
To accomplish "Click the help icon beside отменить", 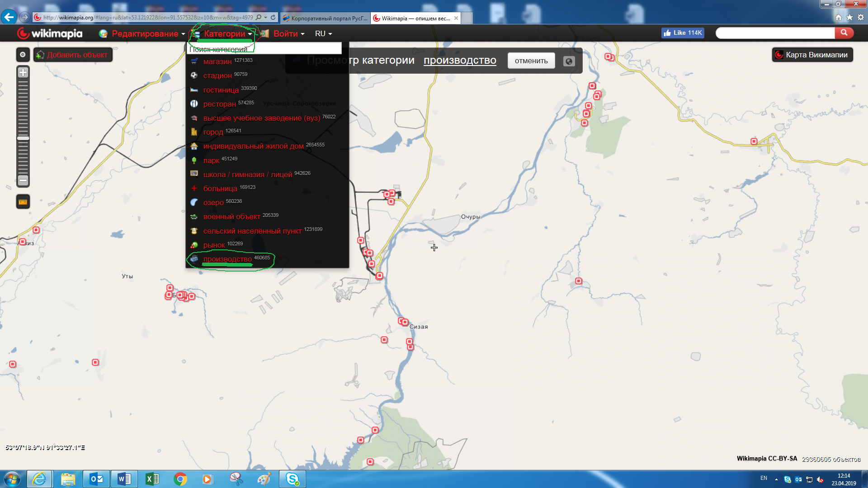I will 569,61.
